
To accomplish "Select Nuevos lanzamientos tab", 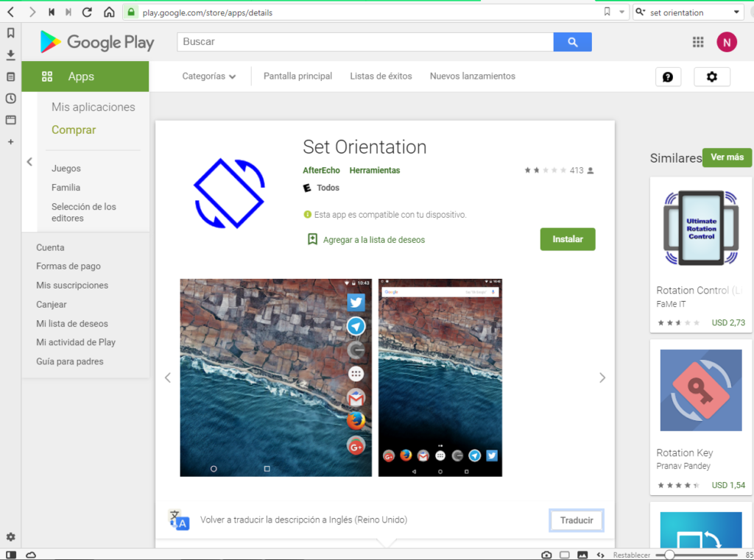I will (x=472, y=77).
